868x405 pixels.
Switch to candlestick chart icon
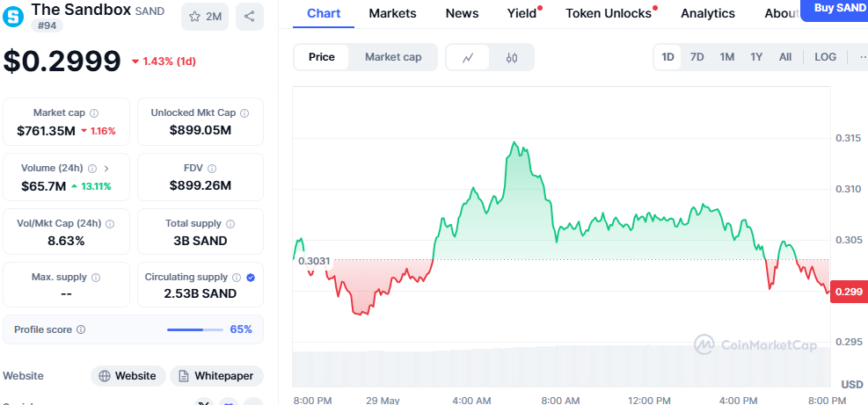tap(512, 57)
